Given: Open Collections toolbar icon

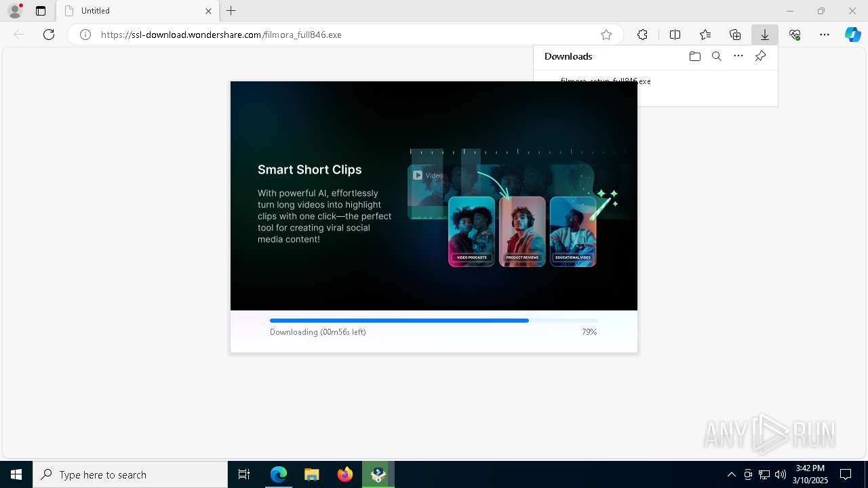Looking at the screenshot, I should coord(735,35).
